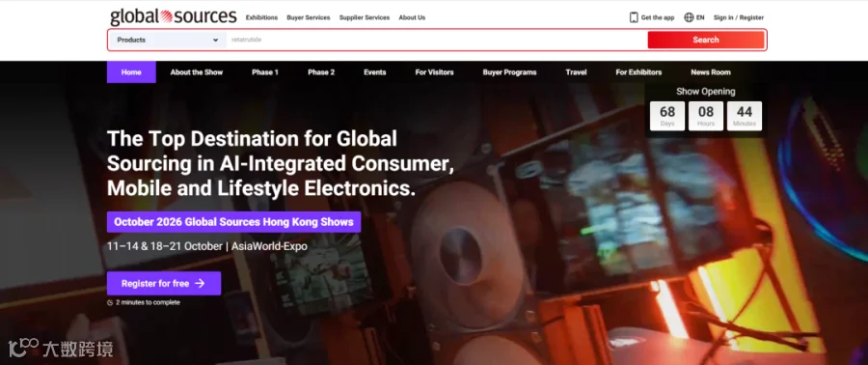The height and width of the screenshot is (365, 868).
Task: Select the globe language icon
Action: click(689, 17)
